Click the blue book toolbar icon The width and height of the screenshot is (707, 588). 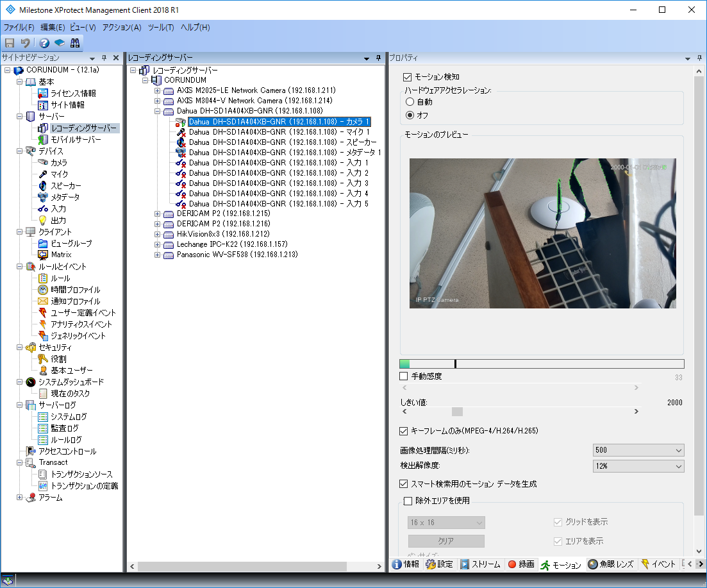(x=60, y=43)
